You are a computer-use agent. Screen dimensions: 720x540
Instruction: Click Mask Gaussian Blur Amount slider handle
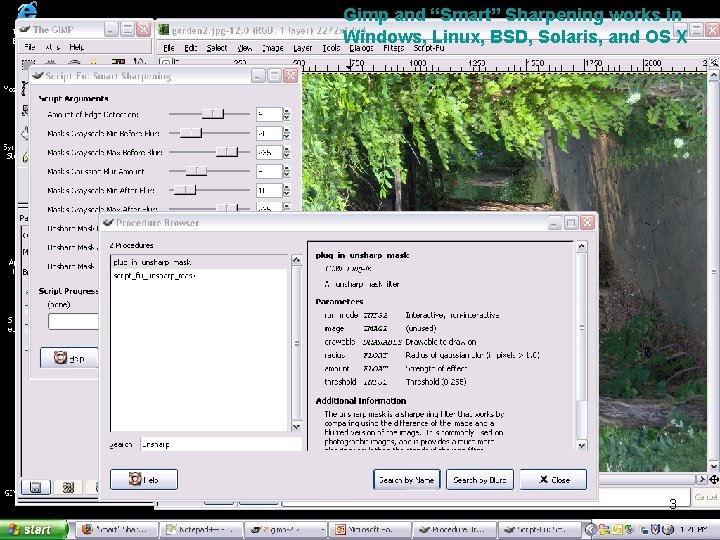pyautogui.click(x=196, y=171)
